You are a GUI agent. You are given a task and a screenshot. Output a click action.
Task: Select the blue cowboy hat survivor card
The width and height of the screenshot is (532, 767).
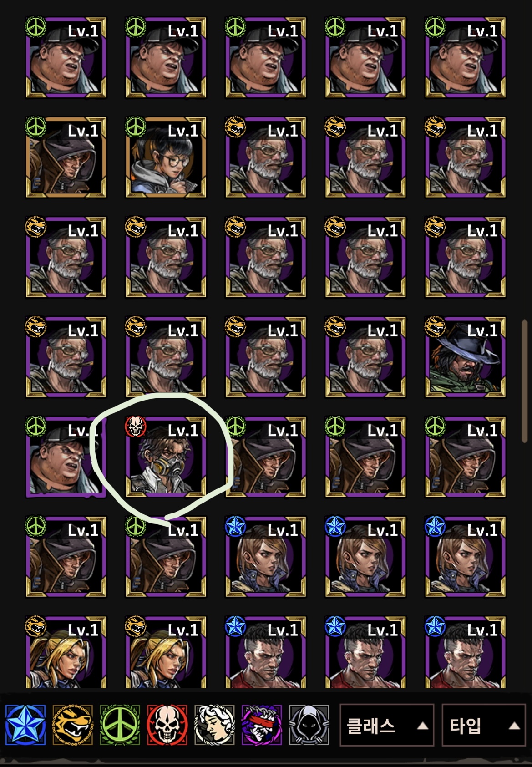465,357
